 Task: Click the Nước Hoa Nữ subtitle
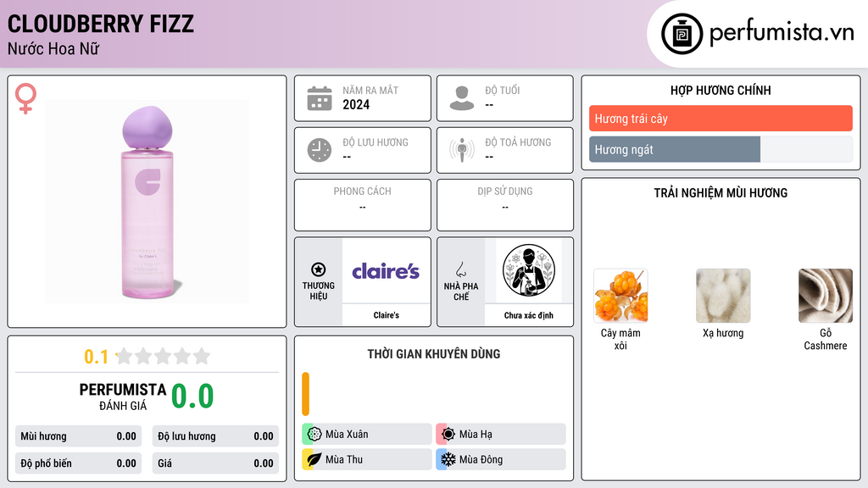(x=53, y=48)
